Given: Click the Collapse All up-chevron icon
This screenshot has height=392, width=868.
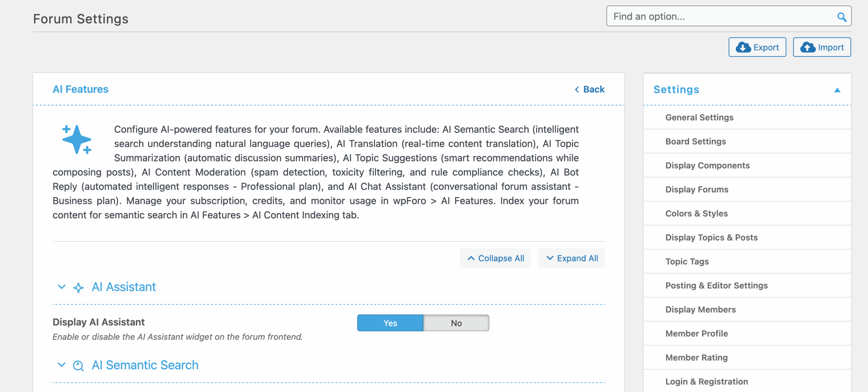Looking at the screenshot, I should point(471,258).
